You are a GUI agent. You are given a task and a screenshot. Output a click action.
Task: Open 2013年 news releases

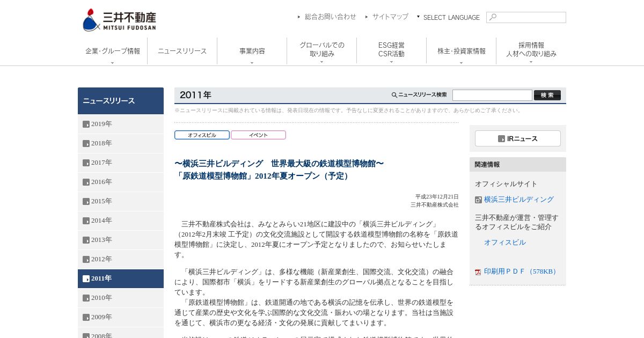pyautogui.click(x=121, y=240)
